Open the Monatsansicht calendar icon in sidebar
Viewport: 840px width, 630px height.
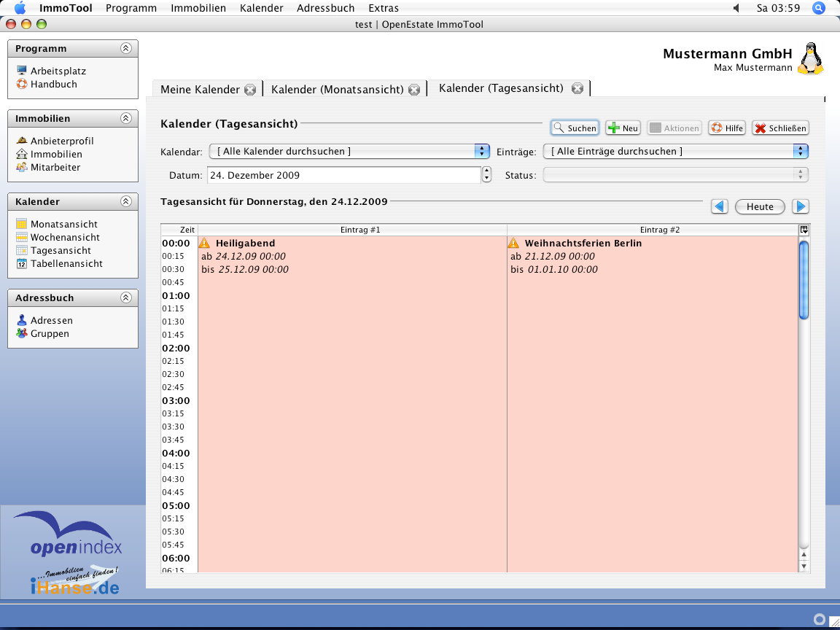(22, 224)
